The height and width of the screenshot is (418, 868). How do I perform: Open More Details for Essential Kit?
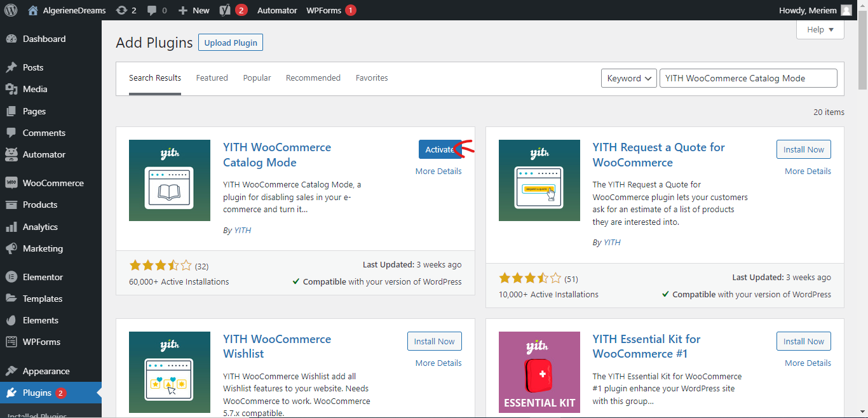(808, 363)
